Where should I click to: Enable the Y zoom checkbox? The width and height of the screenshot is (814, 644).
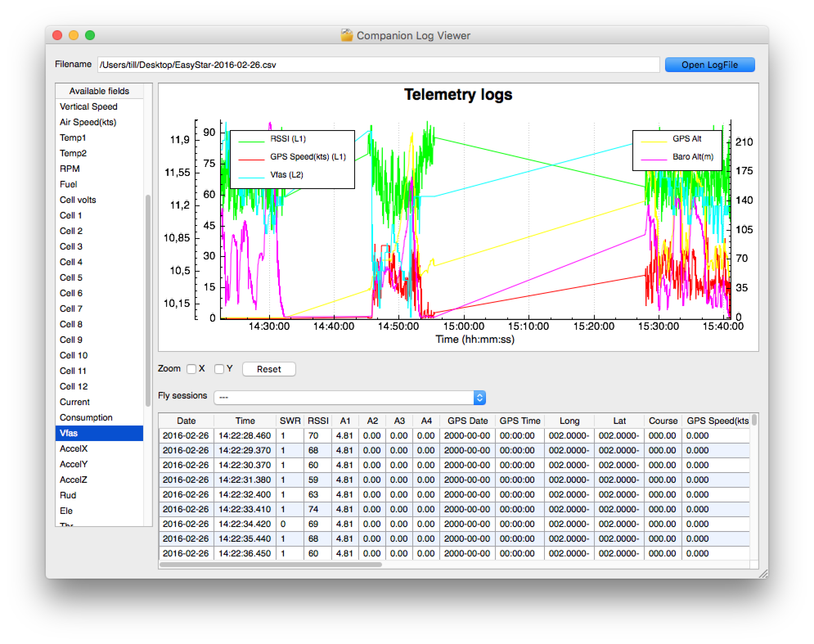pyautogui.click(x=219, y=369)
